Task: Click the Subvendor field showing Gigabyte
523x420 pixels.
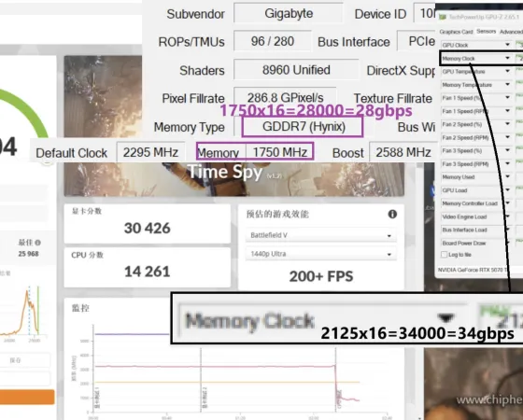Action: [x=289, y=13]
